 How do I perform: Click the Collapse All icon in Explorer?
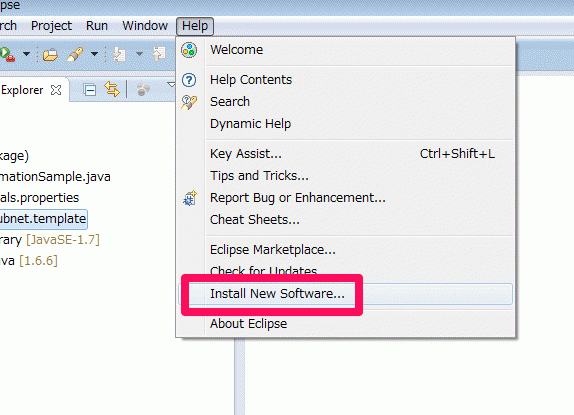pos(90,90)
